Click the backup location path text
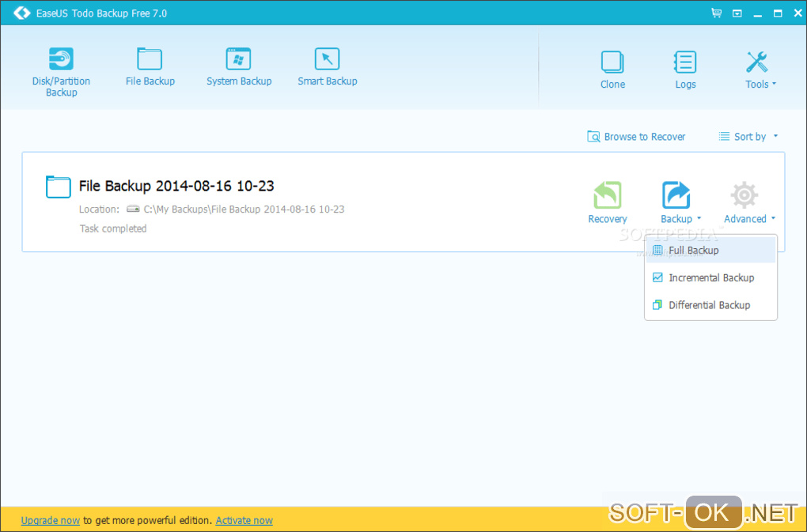This screenshot has height=532, width=807. (x=244, y=209)
